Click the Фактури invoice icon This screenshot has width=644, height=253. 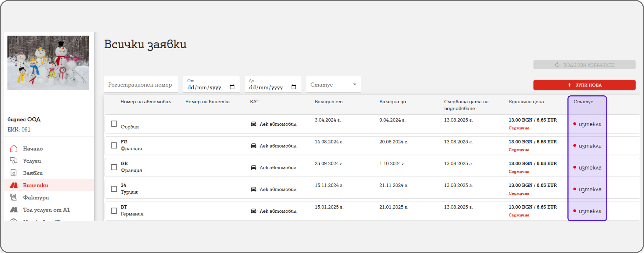click(x=14, y=197)
